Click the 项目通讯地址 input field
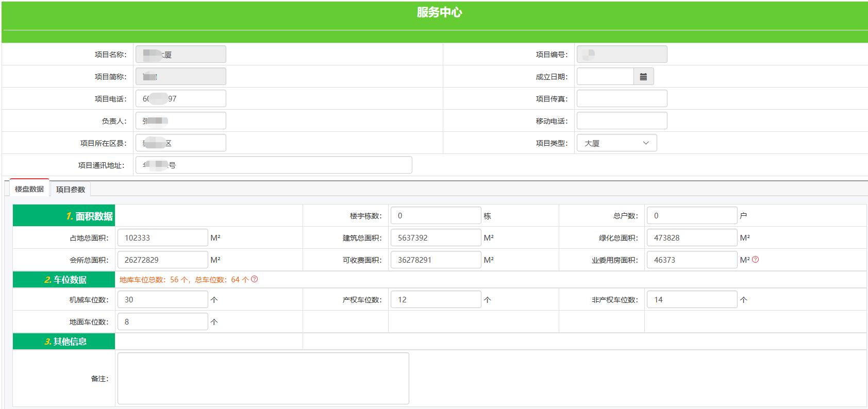 [x=273, y=165]
